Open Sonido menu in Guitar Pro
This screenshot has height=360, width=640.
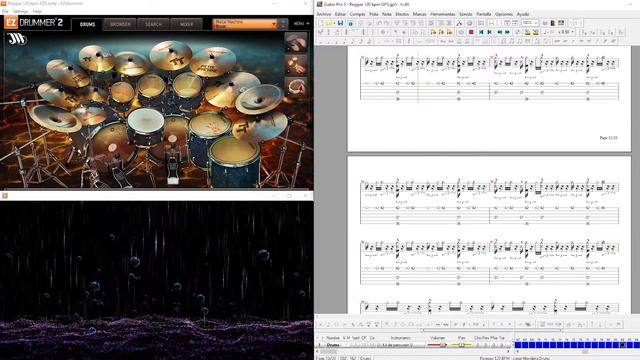click(465, 14)
